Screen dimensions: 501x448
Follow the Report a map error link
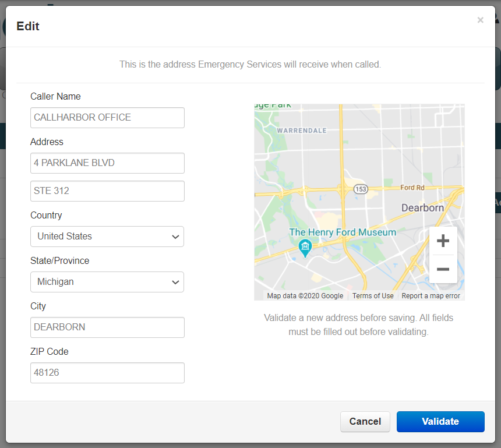[431, 296]
